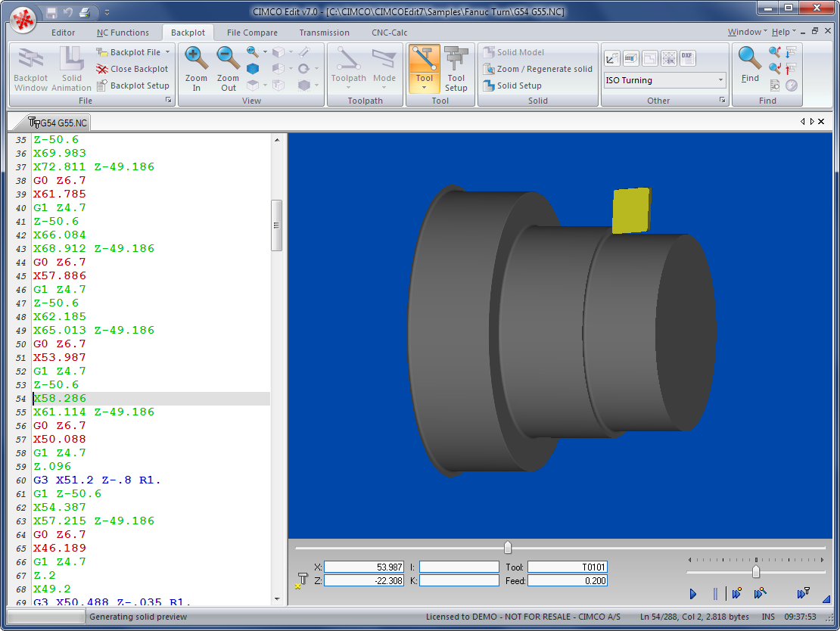
Task: Click the simulation speed slider handle
Action: tap(756, 572)
